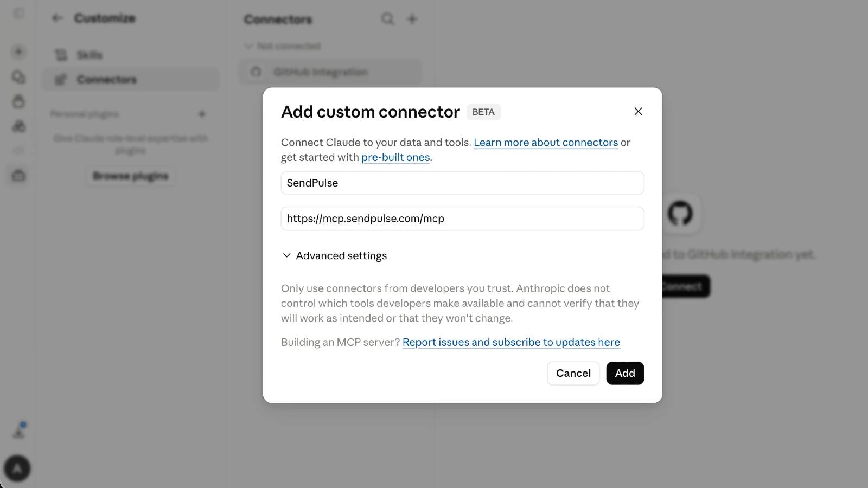This screenshot has width=868, height=488.
Task: Start a new chat from sidebar plus icon
Action: [18, 52]
